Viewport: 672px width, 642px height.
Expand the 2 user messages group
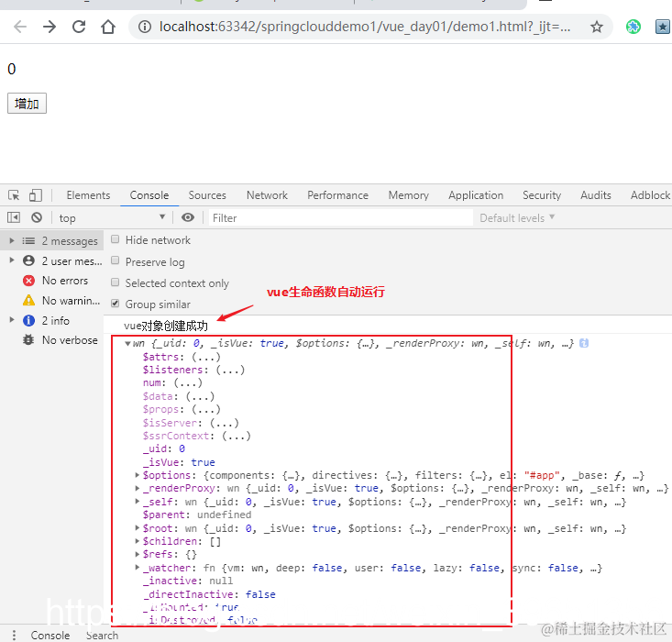(x=12, y=260)
